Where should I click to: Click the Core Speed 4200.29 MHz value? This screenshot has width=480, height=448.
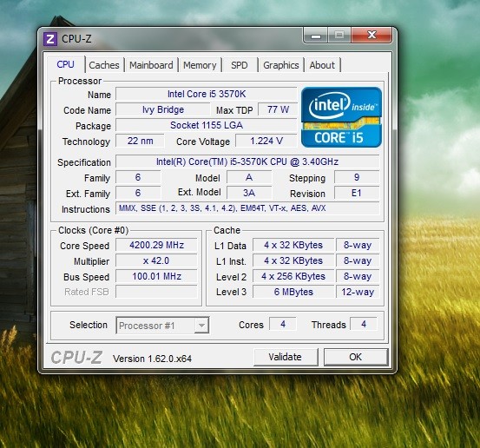click(156, 246)
